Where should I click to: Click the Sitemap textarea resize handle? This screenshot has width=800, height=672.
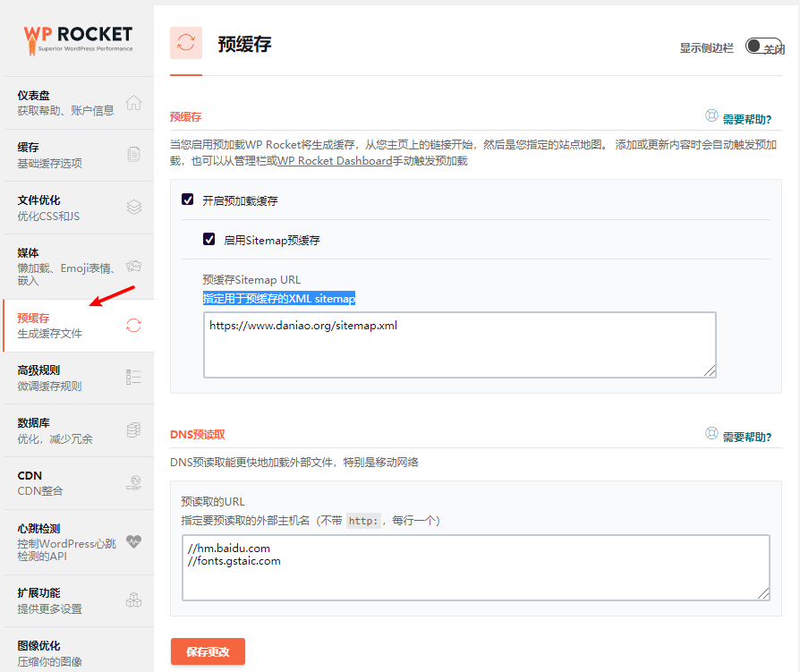pyautogui.click(x=710, y=371)
